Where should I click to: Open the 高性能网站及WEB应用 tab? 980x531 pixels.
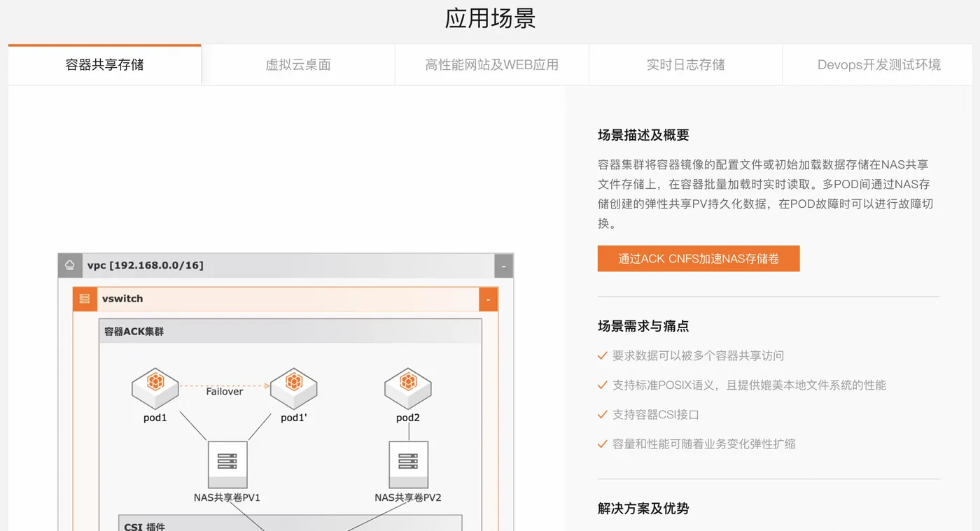pyautogui.click(x=492, y=65)
